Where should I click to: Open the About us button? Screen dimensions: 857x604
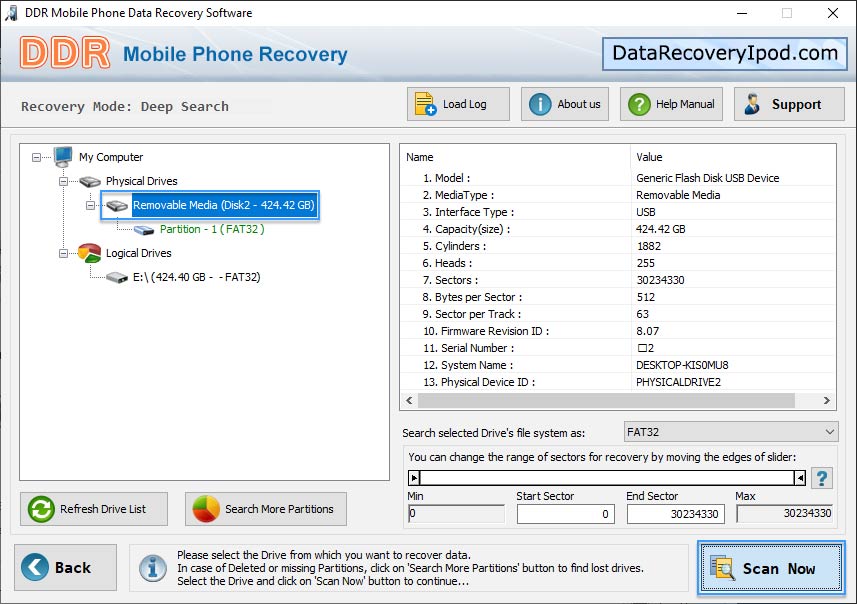[x=565, y=104]
